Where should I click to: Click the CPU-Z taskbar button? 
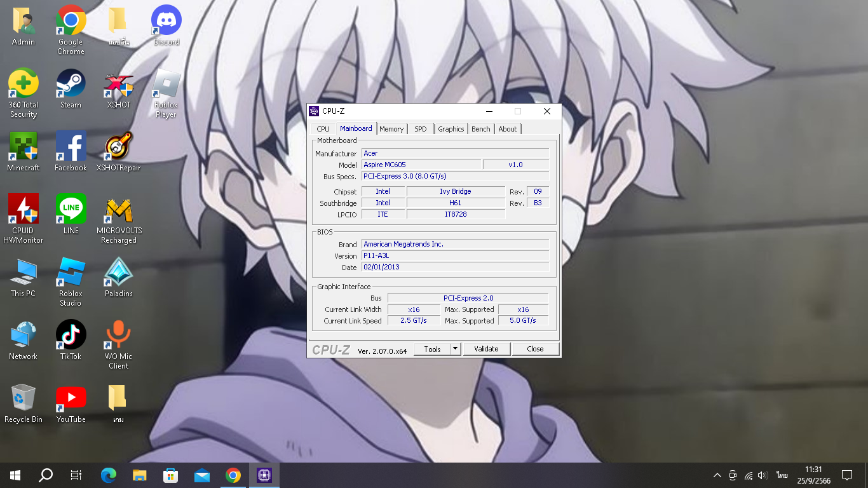pos(264,475)
